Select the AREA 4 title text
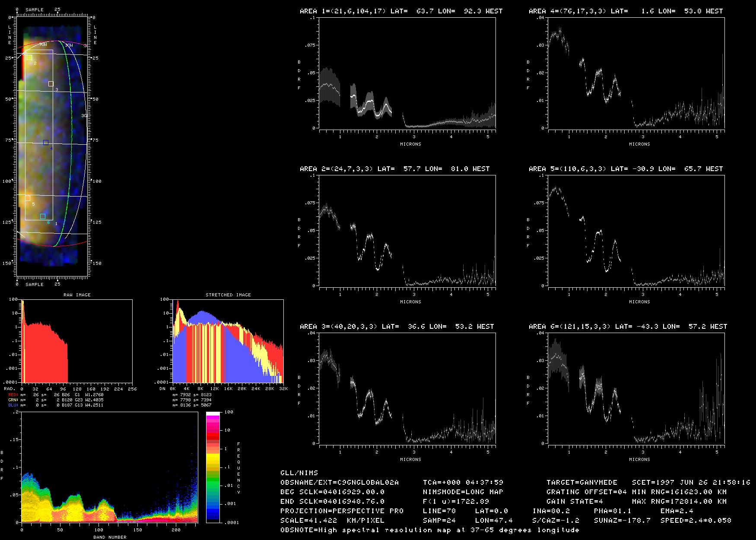Viewport: 756px width, 540px height. pyautogui.click(x=626, y=11)
